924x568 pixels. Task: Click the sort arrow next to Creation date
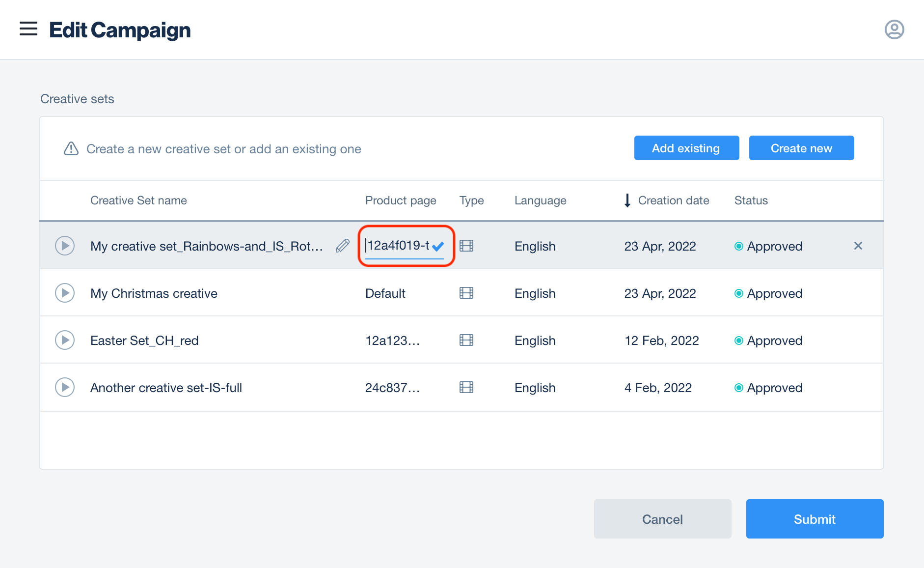627,200
